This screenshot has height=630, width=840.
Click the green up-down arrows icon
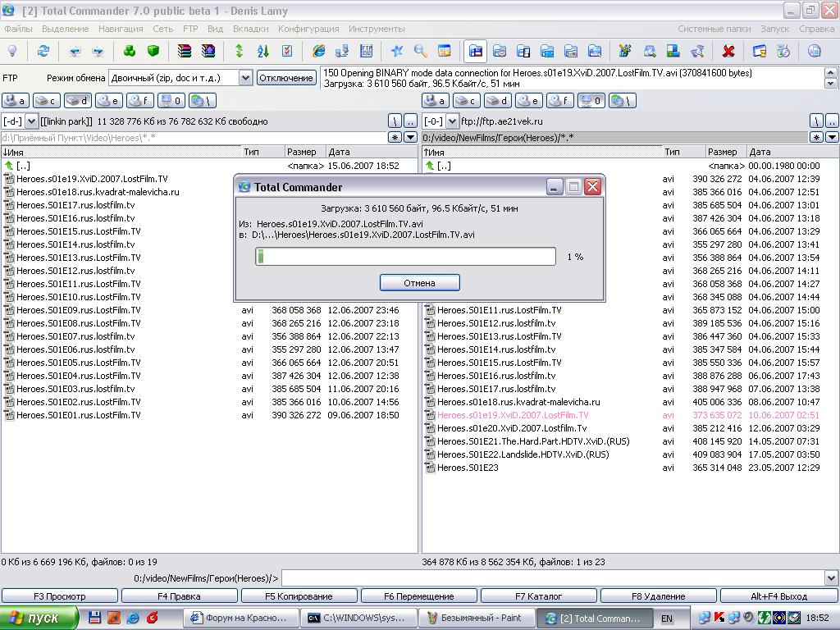(x=239, y=51)
